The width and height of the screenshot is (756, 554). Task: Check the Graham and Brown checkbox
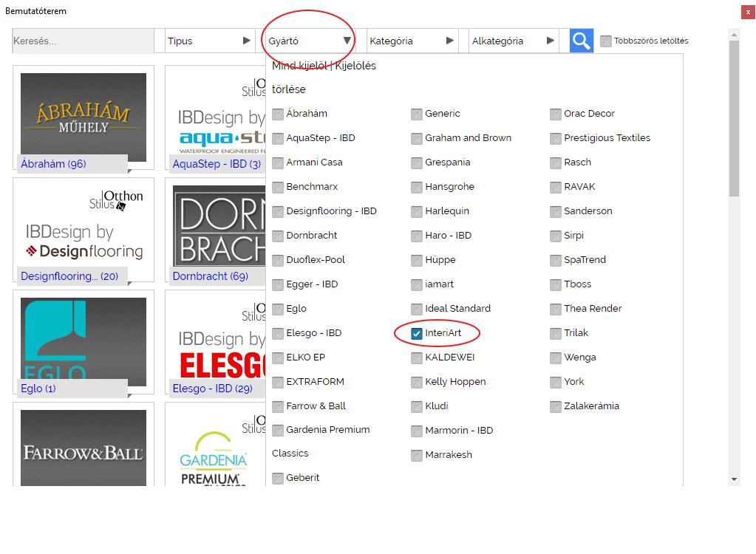pos(417,139)
